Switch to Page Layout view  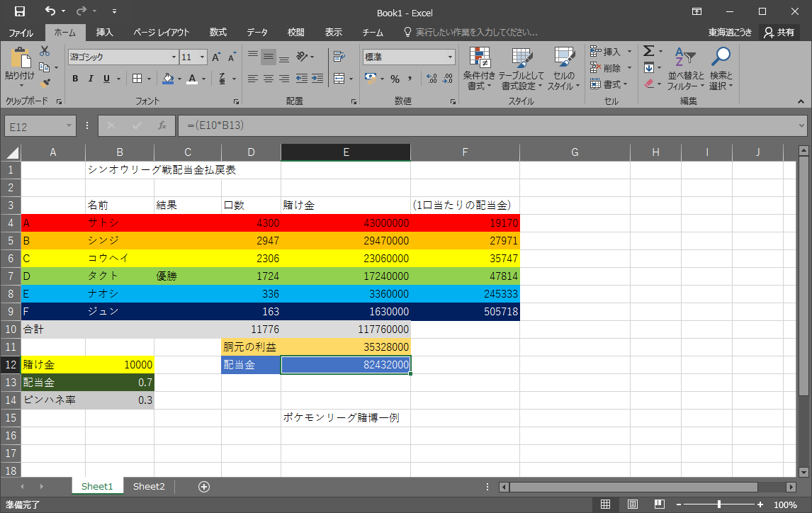(x=632, y=504)
